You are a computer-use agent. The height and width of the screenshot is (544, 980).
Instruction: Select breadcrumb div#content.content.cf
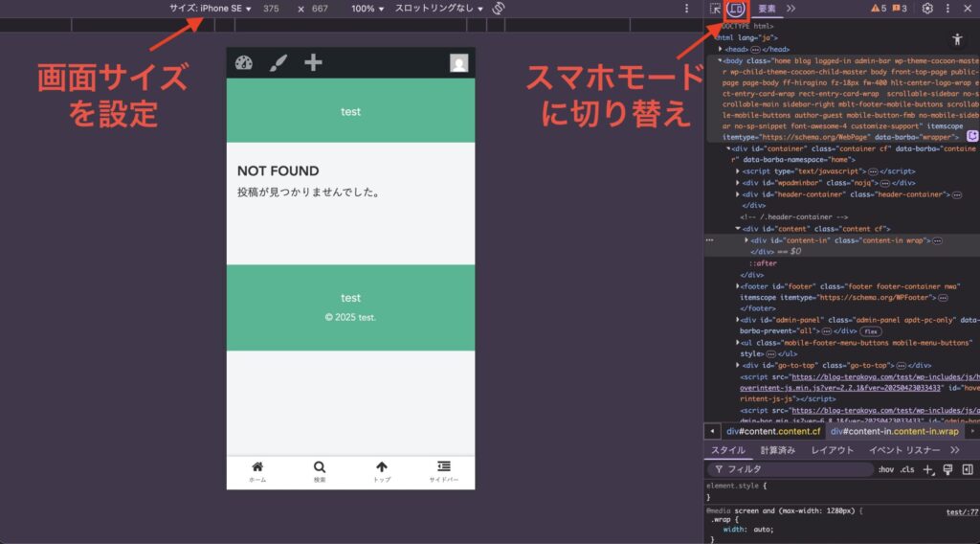tap(773, 431)
